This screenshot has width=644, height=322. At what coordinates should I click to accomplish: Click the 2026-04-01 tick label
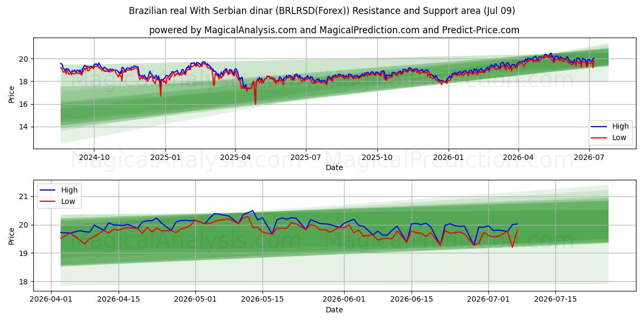coord(50,300)
